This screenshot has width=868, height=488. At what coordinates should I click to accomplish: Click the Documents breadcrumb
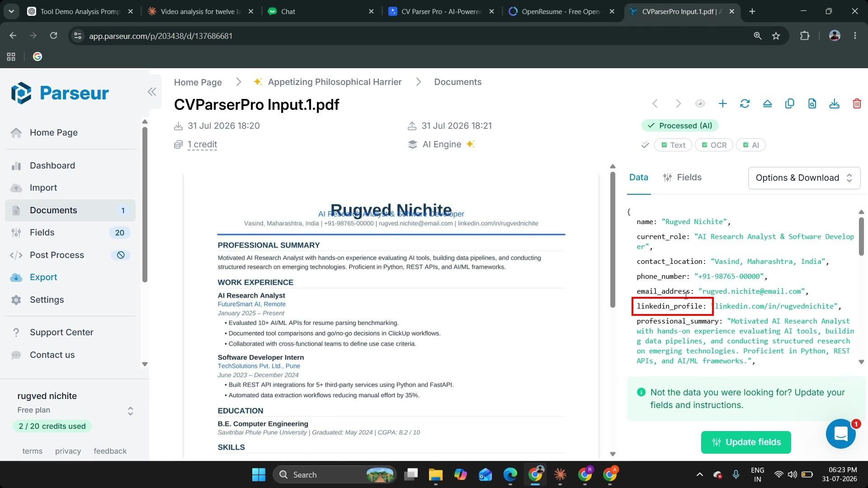point(458,82)
